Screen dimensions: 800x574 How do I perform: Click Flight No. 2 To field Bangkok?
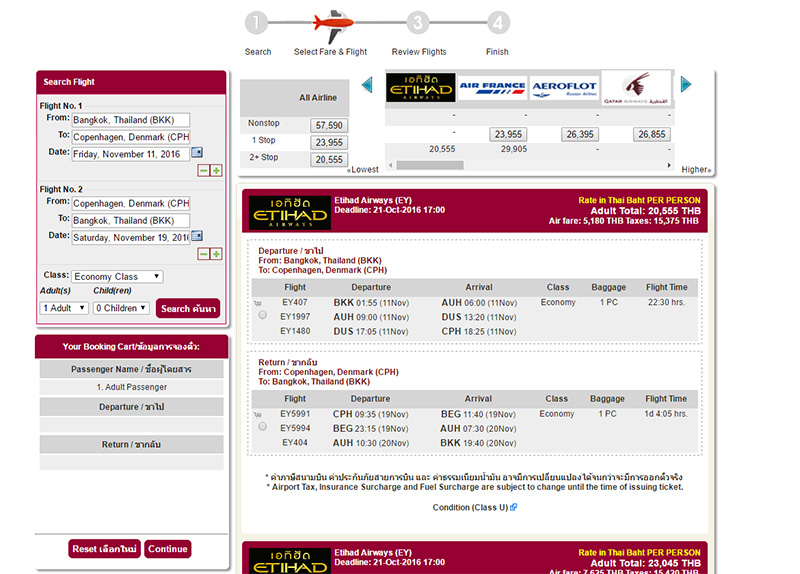coord(131,220)
